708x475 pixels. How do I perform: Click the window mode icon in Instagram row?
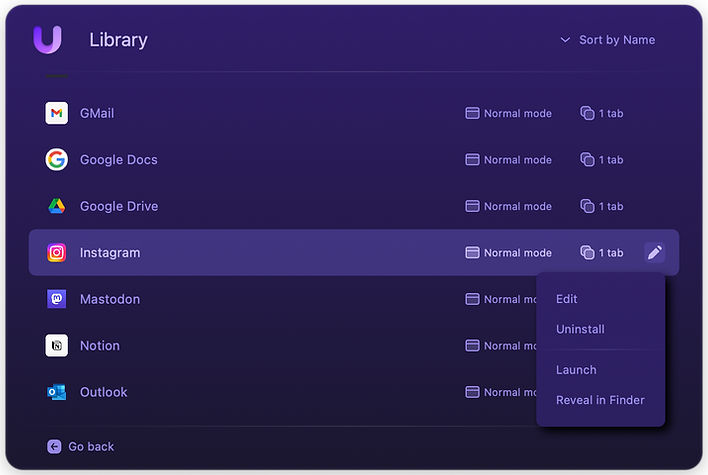pos(472,252)
